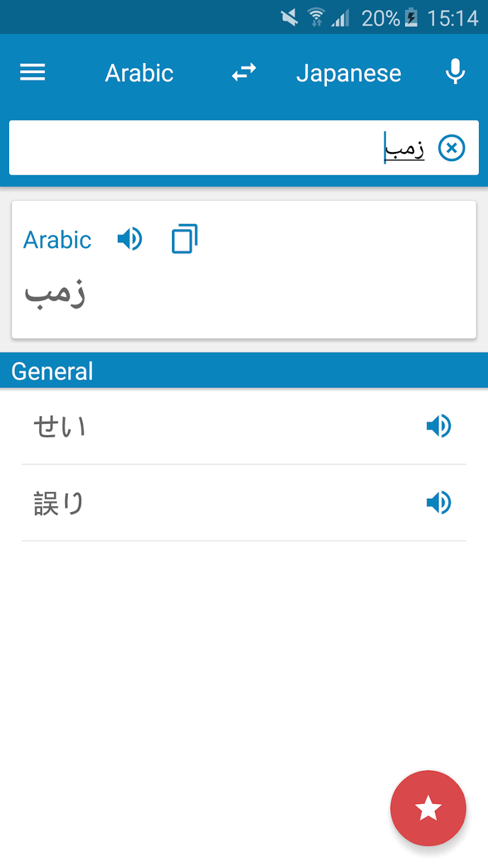Tap the battery indicator in status bar
This screenshot has height=868, width=488.
click(x=411, y=18)
